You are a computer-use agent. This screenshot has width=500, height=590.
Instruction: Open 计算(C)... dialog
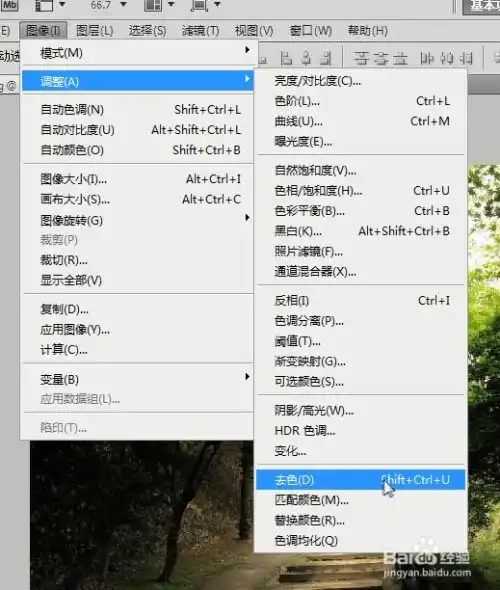pyautogui.click(x=138, y=350)
